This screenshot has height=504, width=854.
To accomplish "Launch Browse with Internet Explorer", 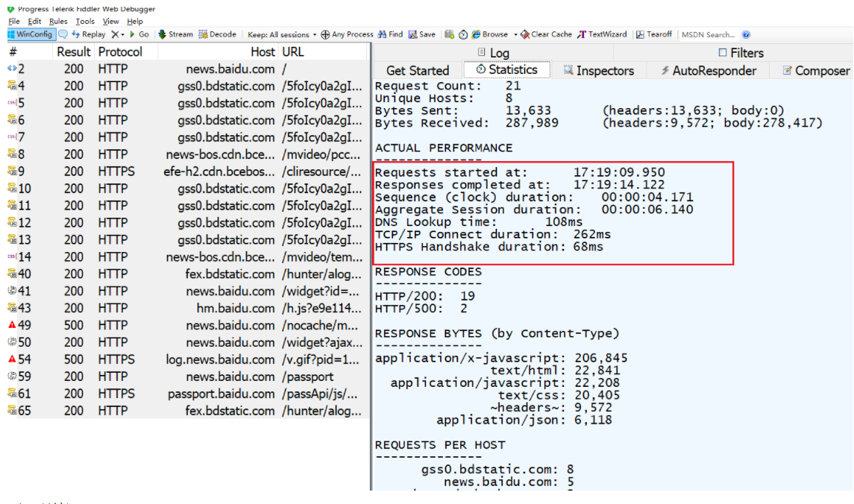I will click(x=489, y=34).
